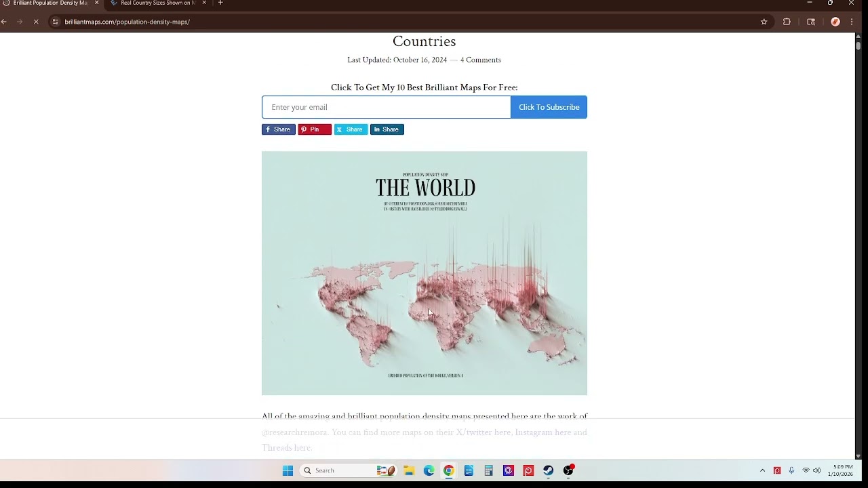Pin the map on Pinterest
This screenshot has height=488, width=868.
coord(315,129)
